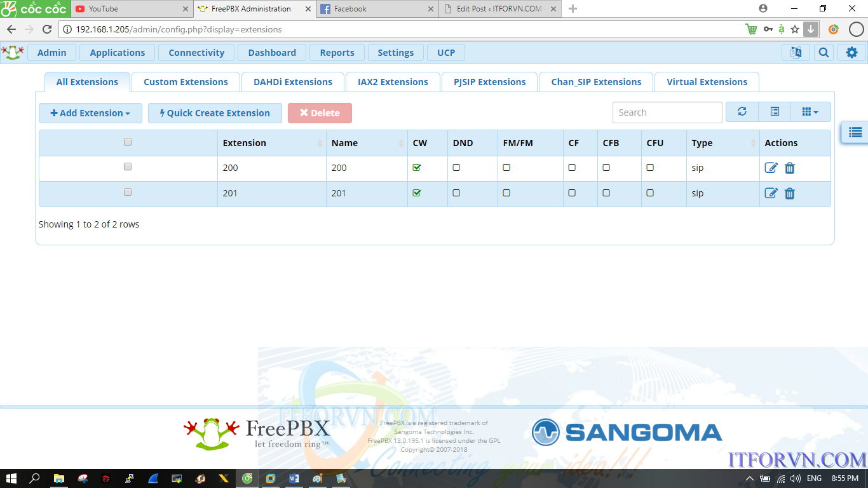Click the Quick Create Extension button

pyautogui.click(x=215, y=113)
